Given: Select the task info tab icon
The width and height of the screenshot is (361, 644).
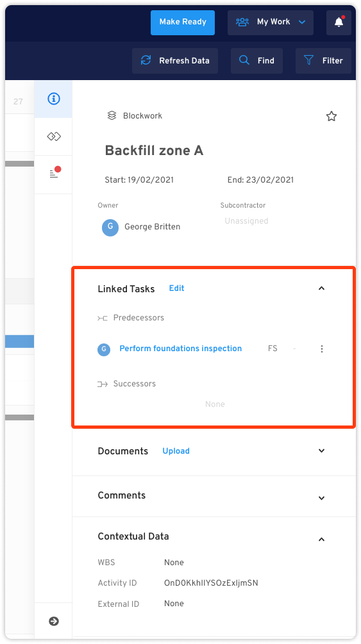Looking at the screenshot, I should click(53, 99).
